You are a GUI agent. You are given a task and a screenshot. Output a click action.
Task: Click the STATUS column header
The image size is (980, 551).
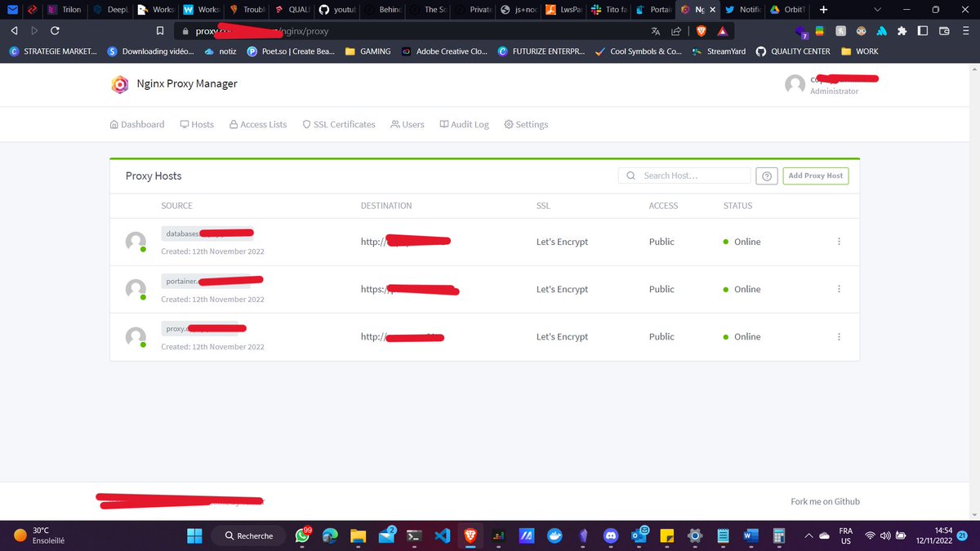tap(737, 206)
